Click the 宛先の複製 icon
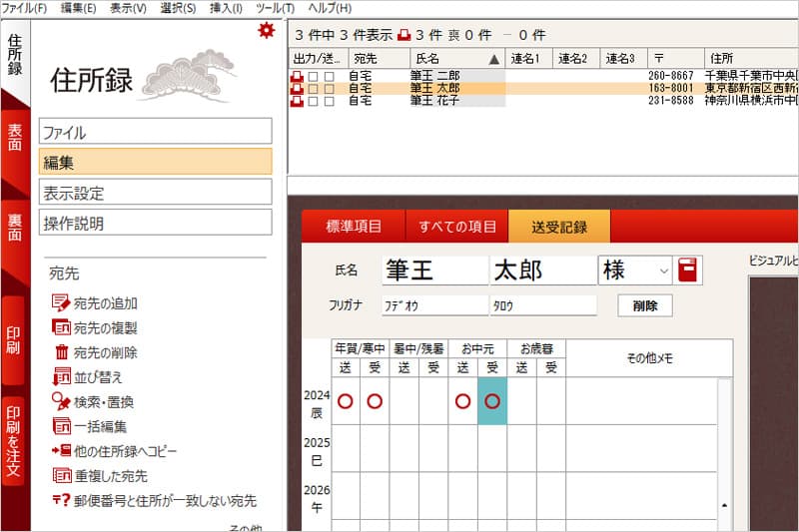Image resolution: width=799 pixels, height=532 pixels. coord(61,327)
